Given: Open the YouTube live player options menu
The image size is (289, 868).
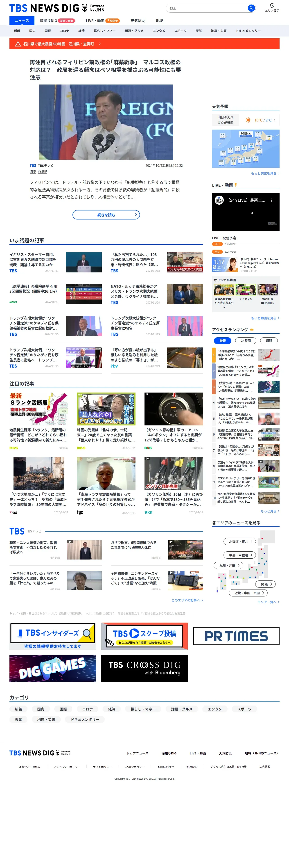Looking at the screenshot, I should [x=271, y=200].
